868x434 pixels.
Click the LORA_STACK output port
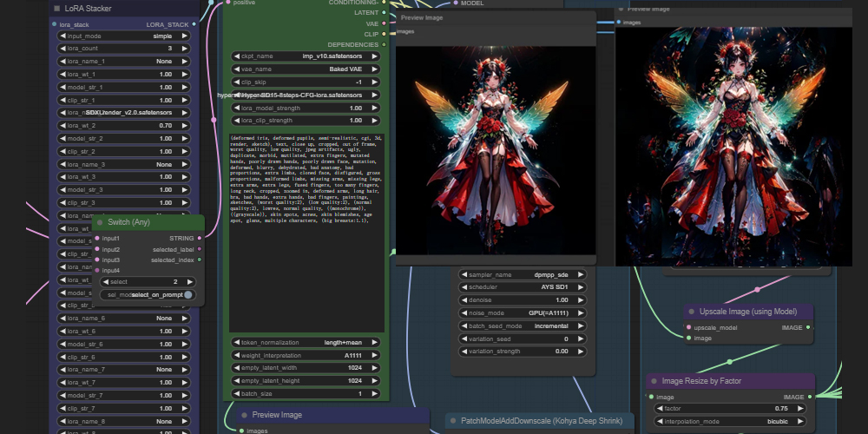(x=194, y=24)
